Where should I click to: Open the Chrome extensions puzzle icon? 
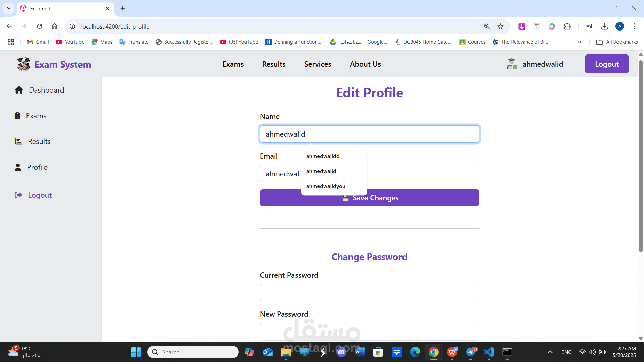click(567, 26)
